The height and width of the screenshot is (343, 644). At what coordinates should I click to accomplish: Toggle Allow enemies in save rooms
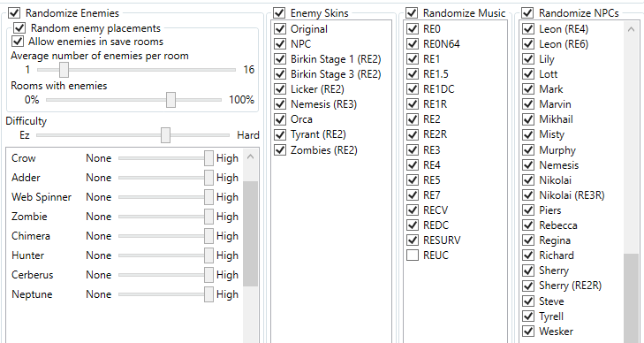(18, 42)
